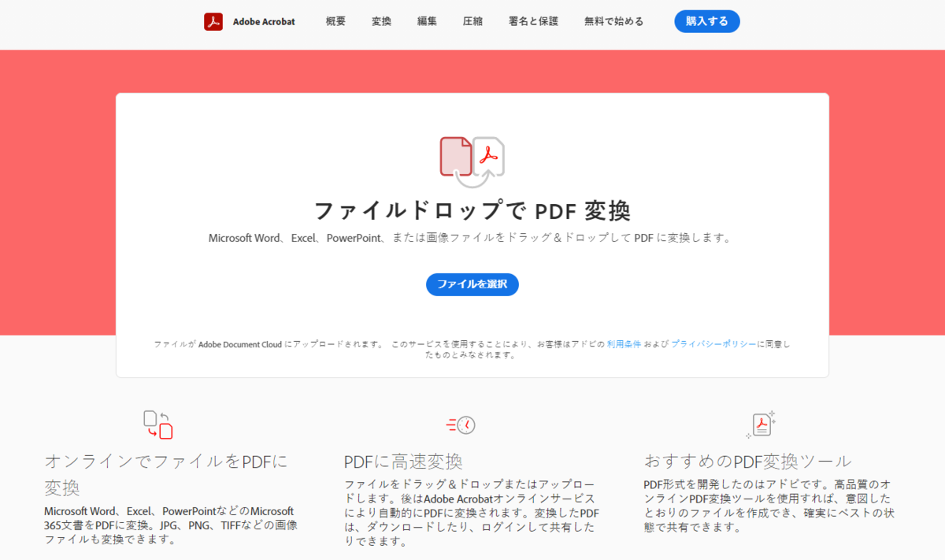
Task: Click the heading ファイルドロップで PDF 変換
Action: (472, 211)
